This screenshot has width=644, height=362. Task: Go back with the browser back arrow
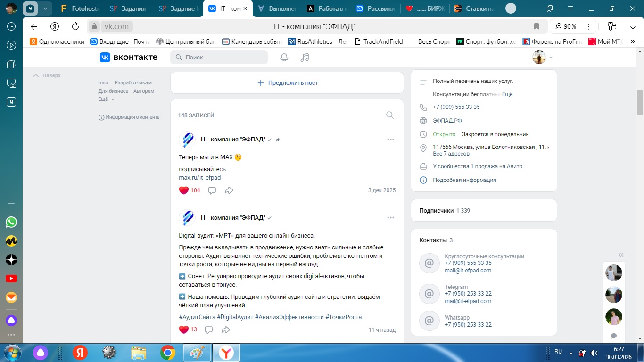33,26
